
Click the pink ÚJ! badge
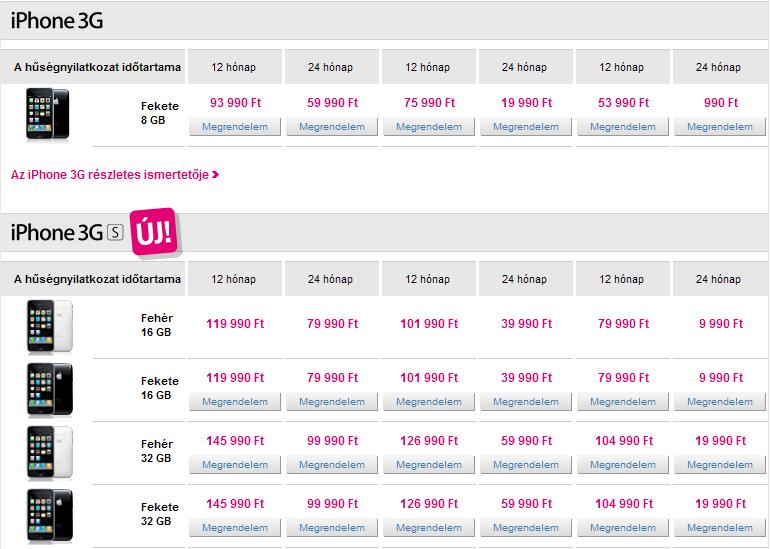pyautogui.click(x=156, y=231)
